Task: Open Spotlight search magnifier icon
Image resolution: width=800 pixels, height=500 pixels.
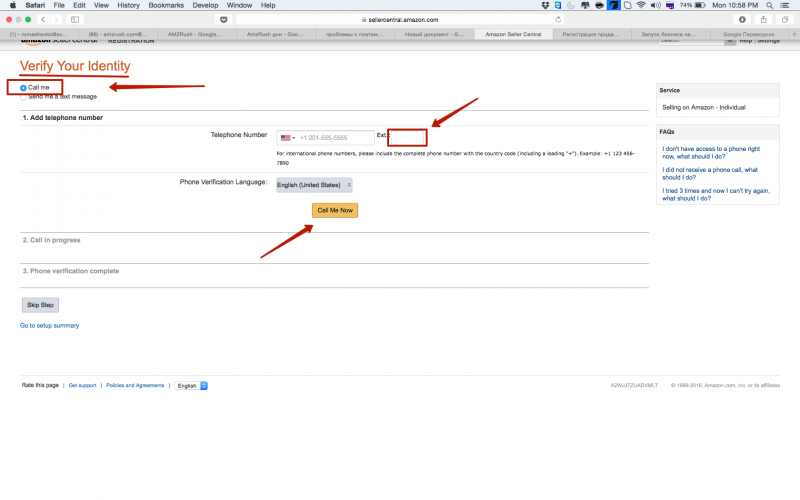Action: (x=769, y=5)
